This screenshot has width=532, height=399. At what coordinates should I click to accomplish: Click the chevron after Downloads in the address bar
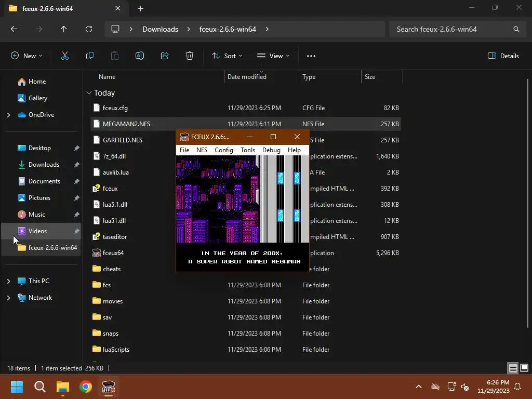click(x=189, y=29)
